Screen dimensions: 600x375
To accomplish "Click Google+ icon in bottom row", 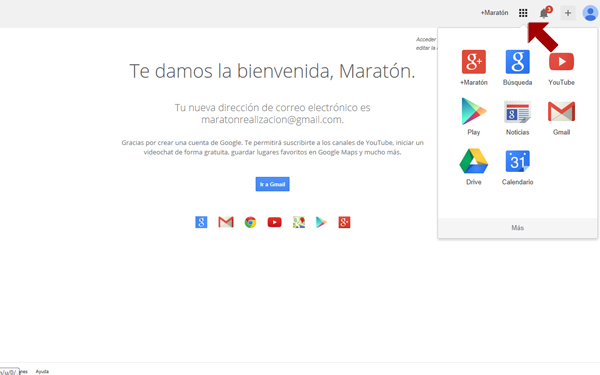I will coord(344,222).
